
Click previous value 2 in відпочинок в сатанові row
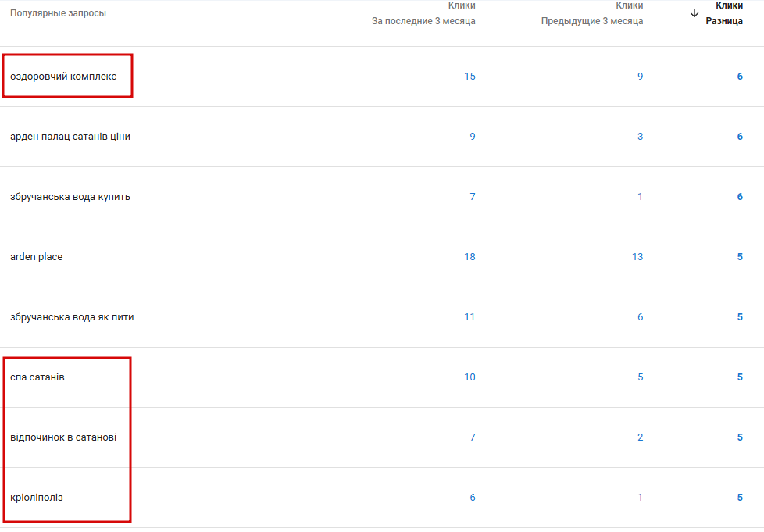click(x=641, y=437)
